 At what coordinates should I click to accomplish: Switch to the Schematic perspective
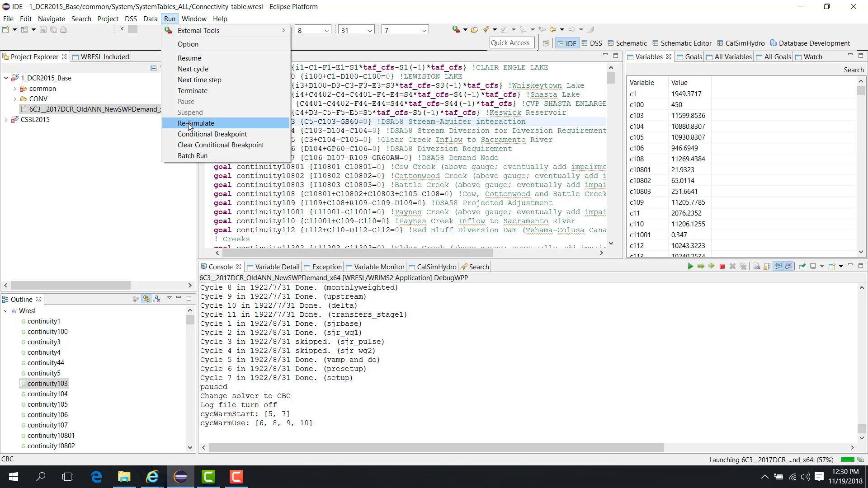[x=627, y=43]
